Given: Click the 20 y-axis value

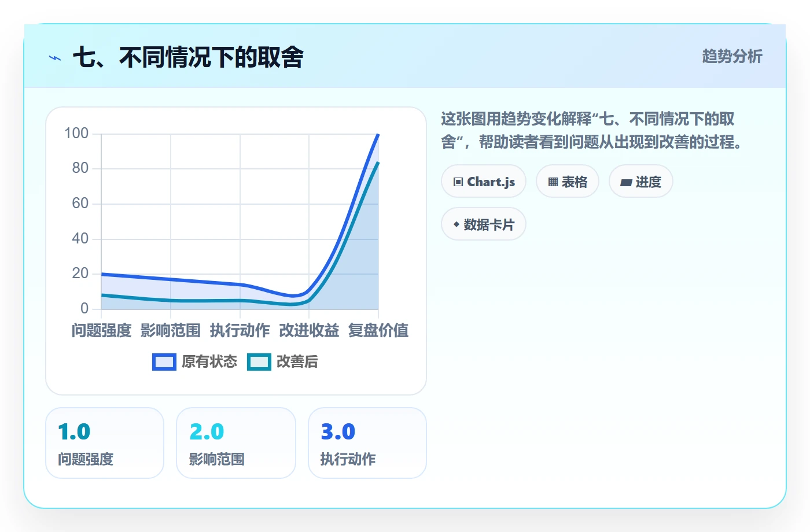Looking at the screenshot, I should 80,274.
